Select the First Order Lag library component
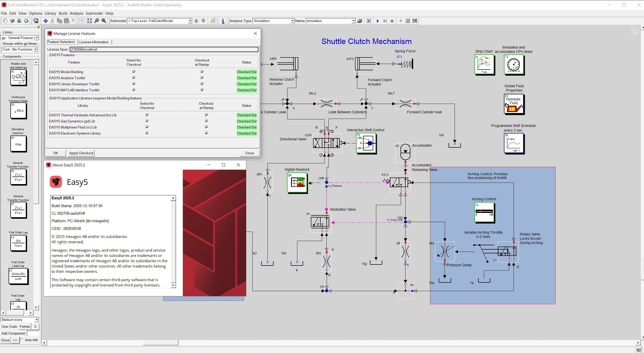Viewport: 644px width, 353px height. [18, 243]
